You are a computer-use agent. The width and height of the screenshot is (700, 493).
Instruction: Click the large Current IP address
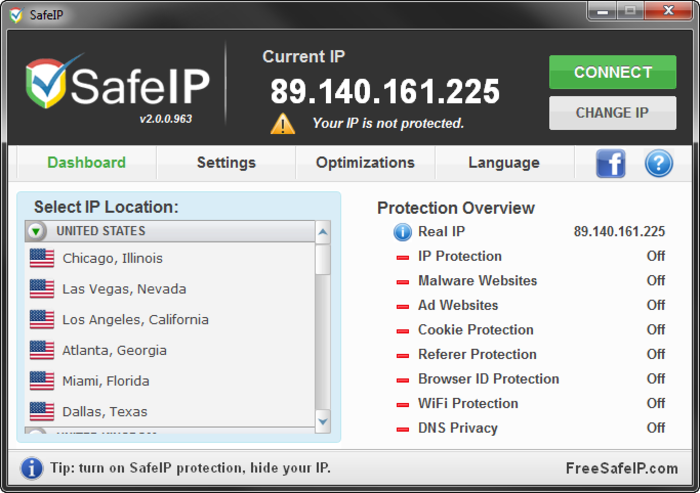pos(385,92)
